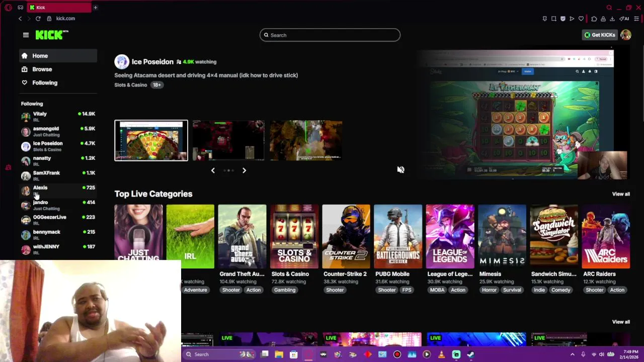Select third featured stream thumbnail
This screenshot has height=362, width=644.
306,140
